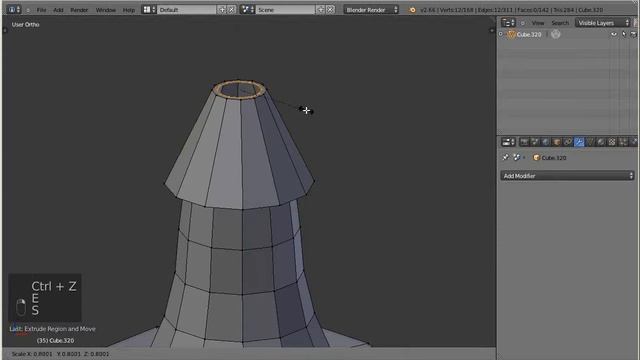
Task: Delete the current Scene
Action: tap(330, 9)
